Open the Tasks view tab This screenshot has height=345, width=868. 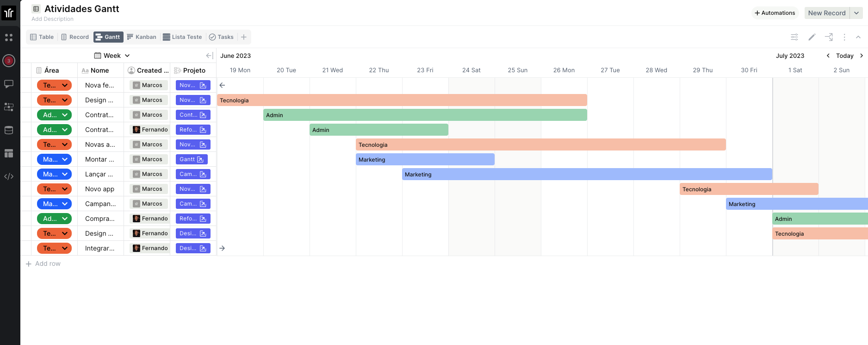point(221,37)
